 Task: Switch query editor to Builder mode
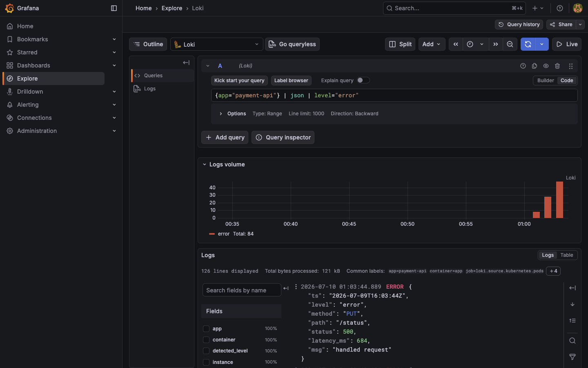coord(546,81)
